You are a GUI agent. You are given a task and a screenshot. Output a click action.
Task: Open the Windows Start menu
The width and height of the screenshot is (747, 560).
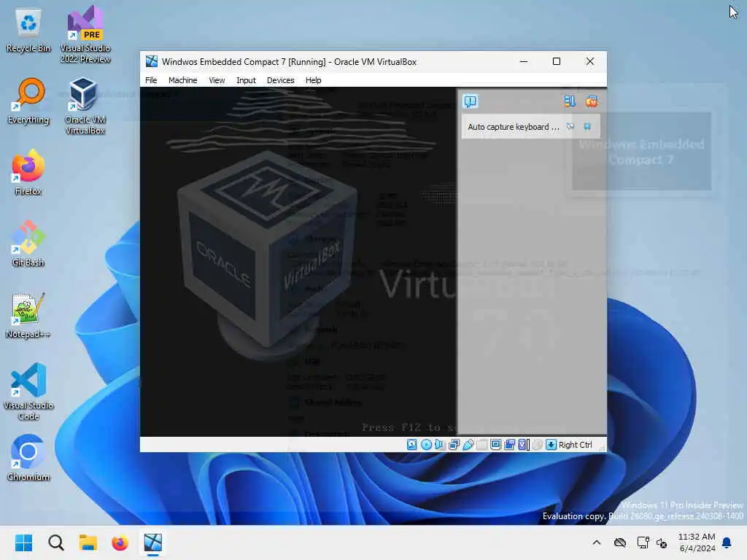(23, 542)
